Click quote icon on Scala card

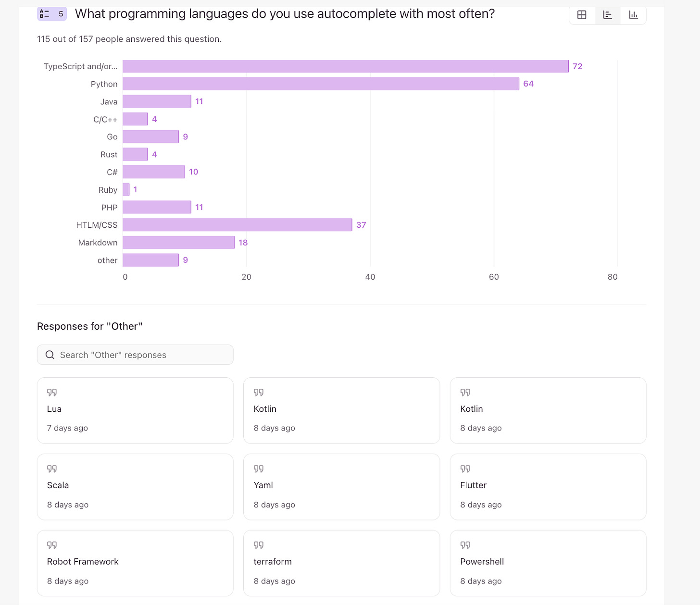[52, 469]
